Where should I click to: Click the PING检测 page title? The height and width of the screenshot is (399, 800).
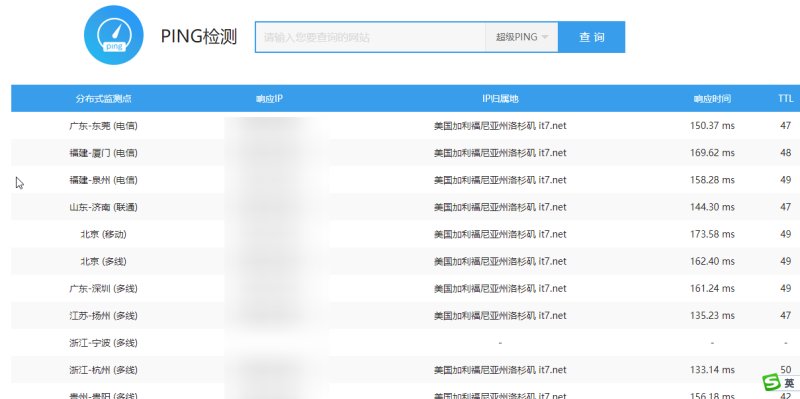(199, 37)
